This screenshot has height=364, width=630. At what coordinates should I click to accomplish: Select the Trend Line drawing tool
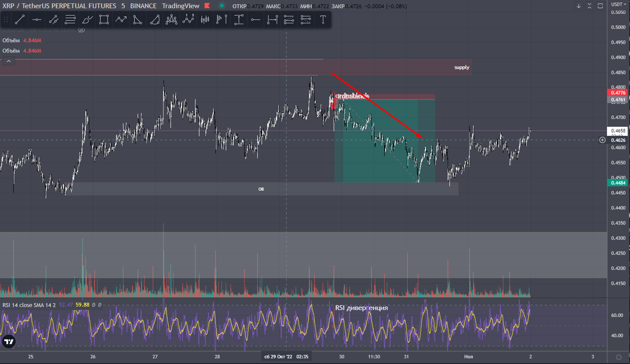coord(20,20)
